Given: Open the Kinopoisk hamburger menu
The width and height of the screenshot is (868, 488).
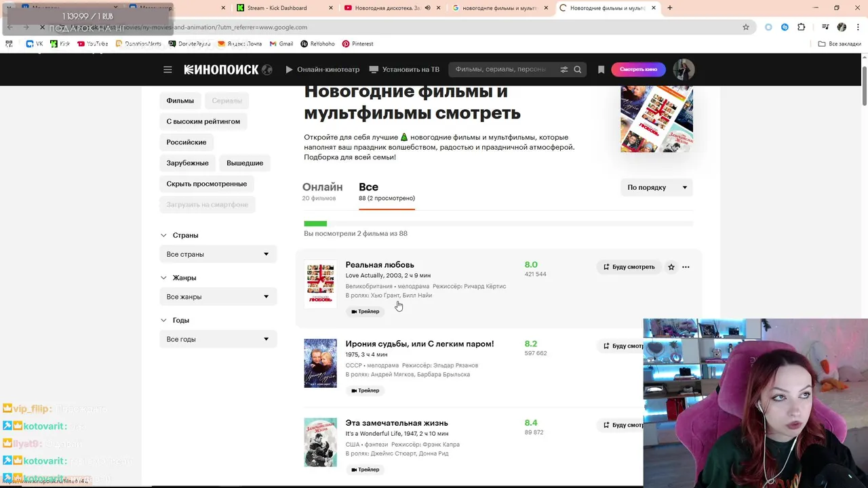Looking at the screenshot, I should click(167, 69).
